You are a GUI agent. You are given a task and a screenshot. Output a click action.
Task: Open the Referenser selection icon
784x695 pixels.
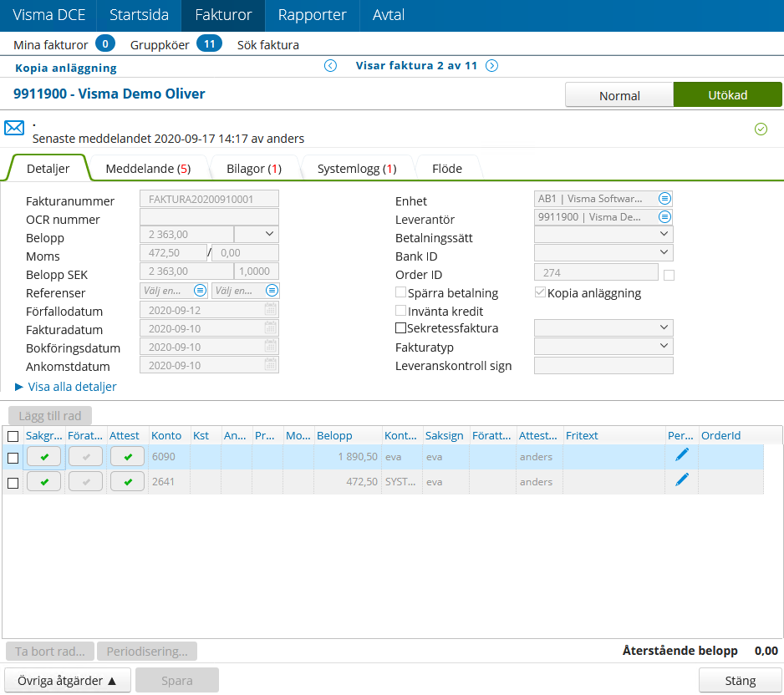(201, 289)
